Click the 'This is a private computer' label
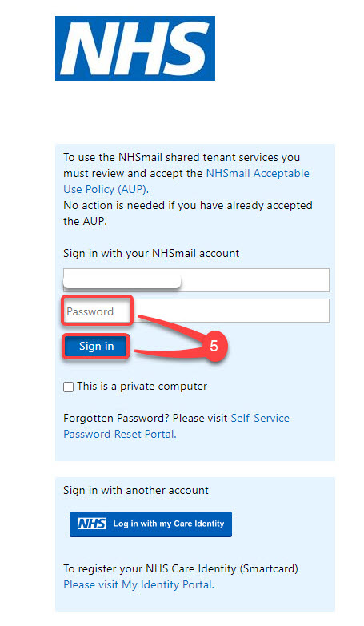 click(142, 387)
